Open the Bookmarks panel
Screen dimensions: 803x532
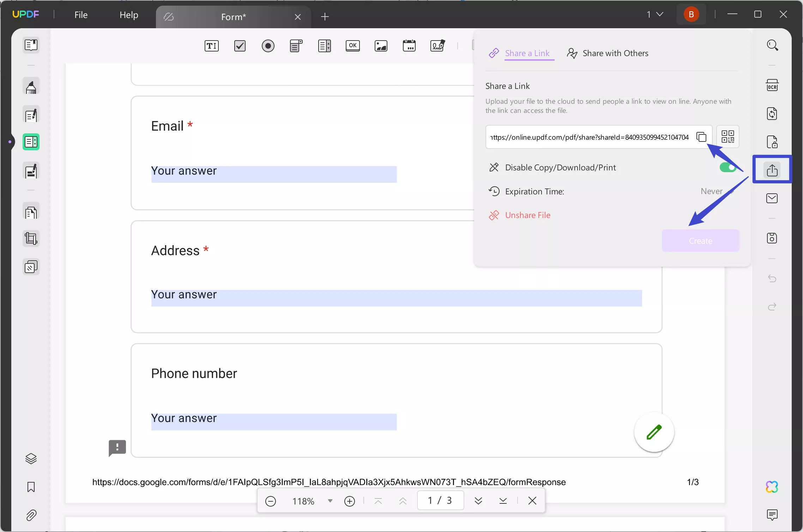pyautogui.click(x=31, y=487)
